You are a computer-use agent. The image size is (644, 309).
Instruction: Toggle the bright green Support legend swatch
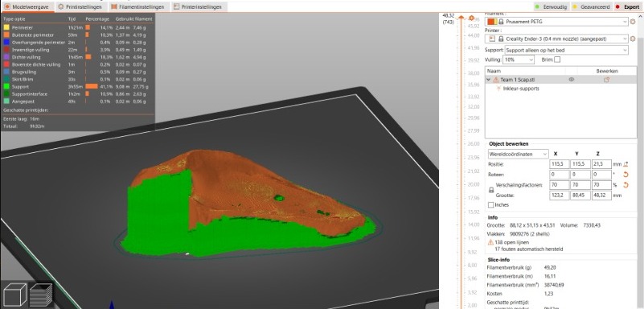[x=6, y=87]
